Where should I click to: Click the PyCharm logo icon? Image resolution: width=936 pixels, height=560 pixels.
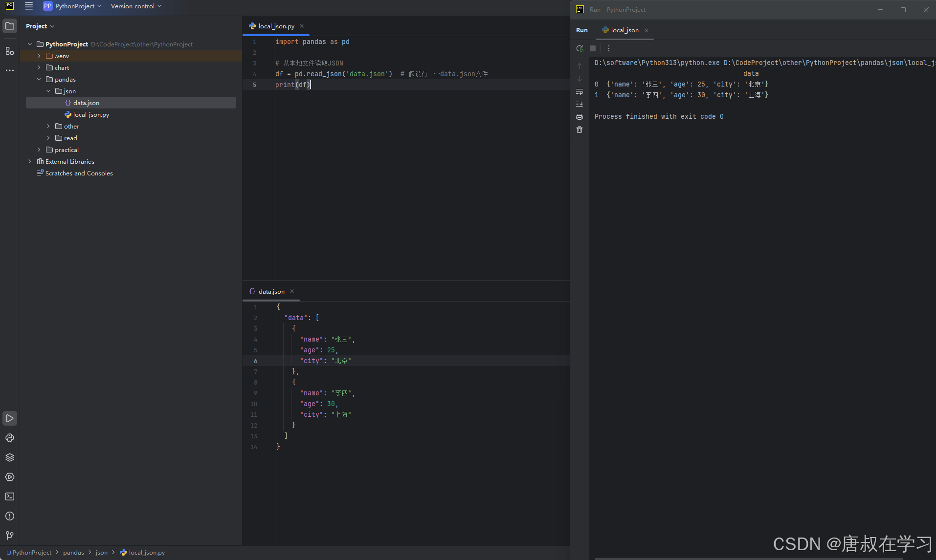10,6
